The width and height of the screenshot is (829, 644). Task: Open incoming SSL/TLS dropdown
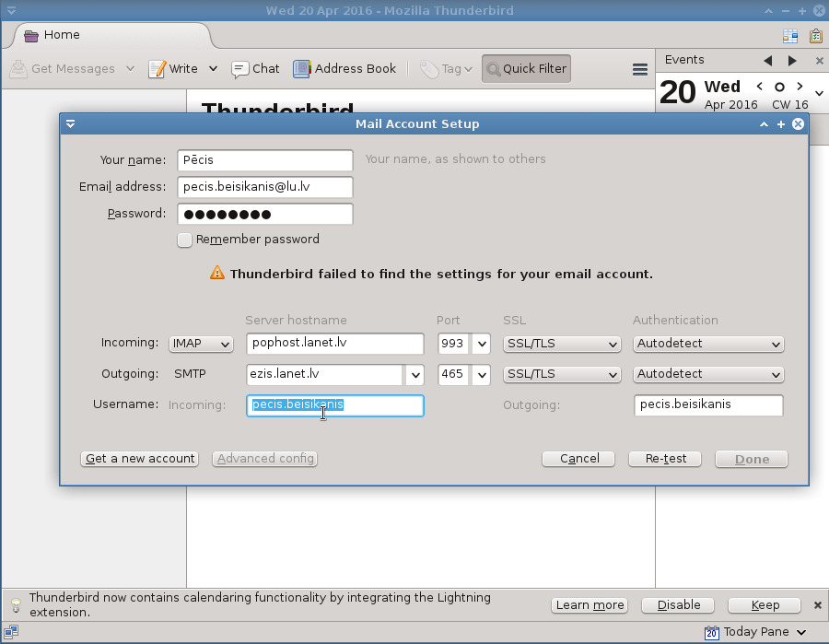click(x=562, y=344)
